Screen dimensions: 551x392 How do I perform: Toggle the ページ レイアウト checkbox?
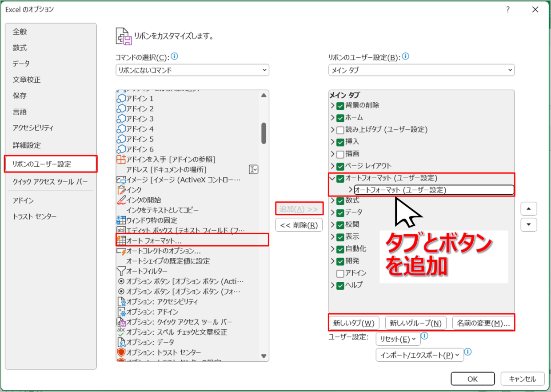340,166
